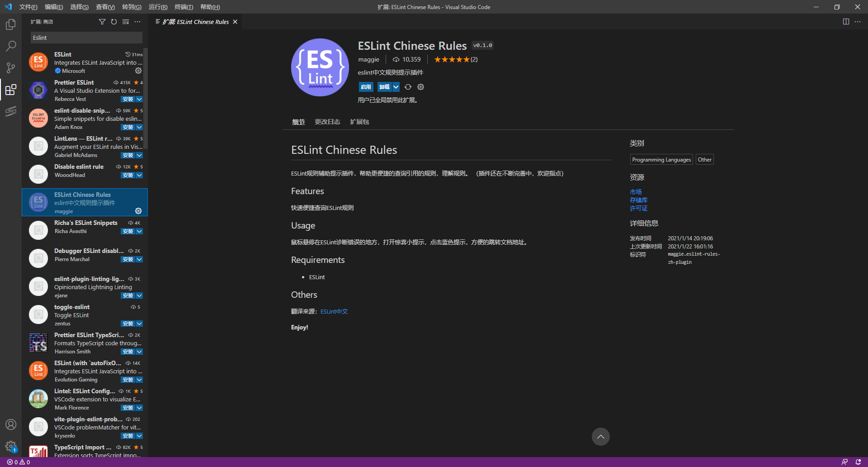Expand install dropdown for Richa's ESLint Snippets

[x=139, y=231]
